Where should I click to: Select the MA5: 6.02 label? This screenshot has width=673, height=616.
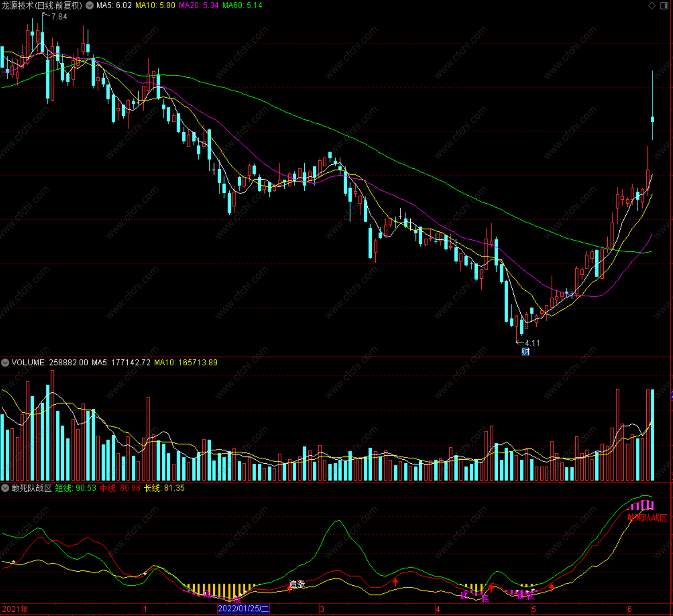pyautogui.click(x=114, y=5)
